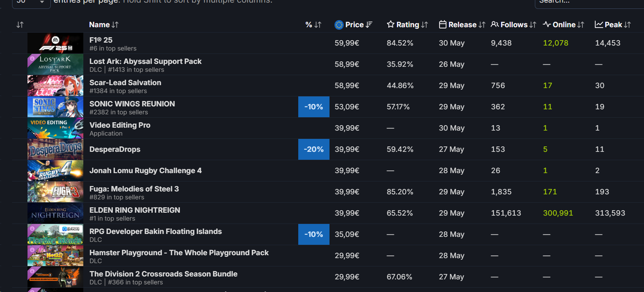Viewport: 644px width, 292px height.
Task: Sort by the Name column header
Action: click(104, 25)
